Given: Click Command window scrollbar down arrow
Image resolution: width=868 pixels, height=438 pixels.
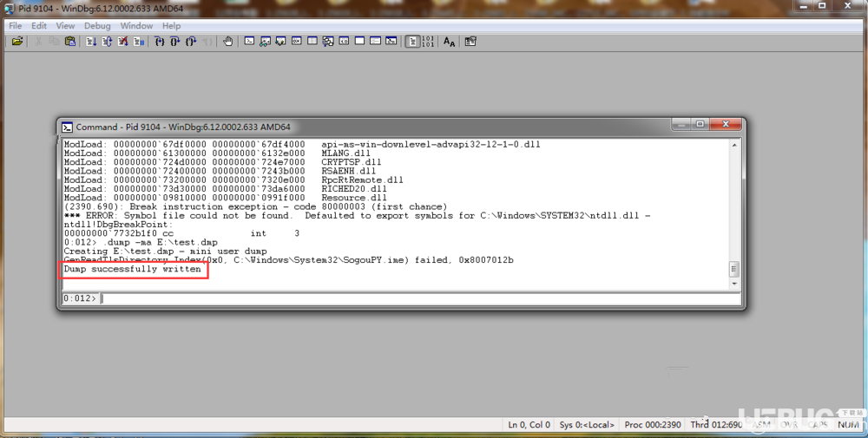Looking at the screenshot, I should [x=734, y=284].
